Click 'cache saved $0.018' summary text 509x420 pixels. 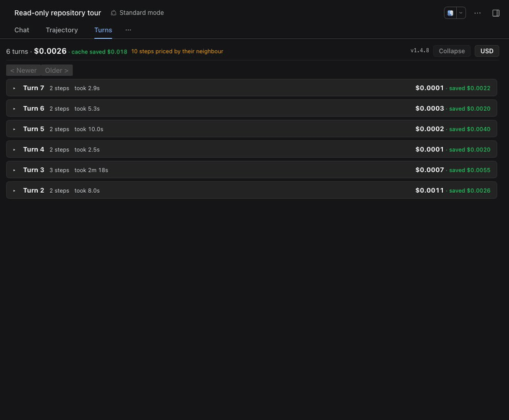tap(99, 52)
